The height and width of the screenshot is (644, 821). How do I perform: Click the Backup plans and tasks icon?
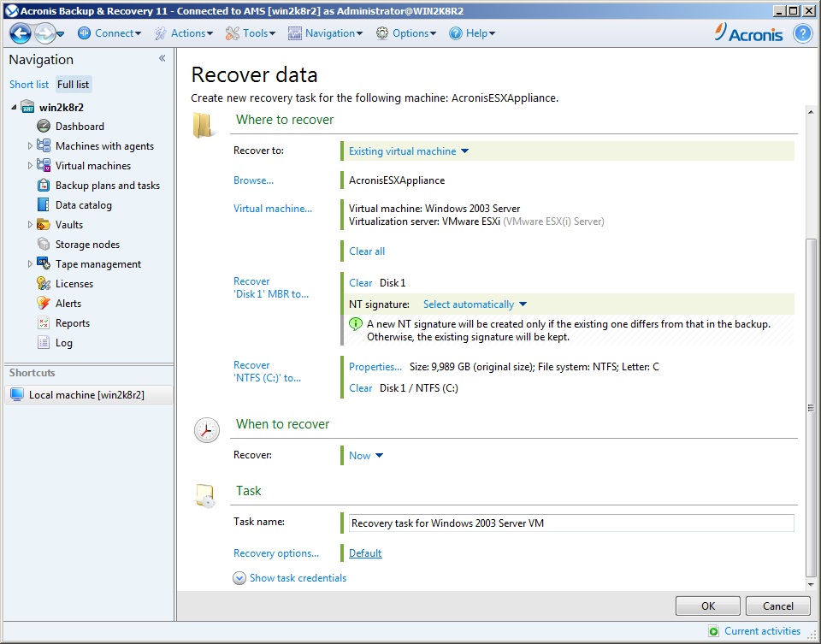coord(44,186)
